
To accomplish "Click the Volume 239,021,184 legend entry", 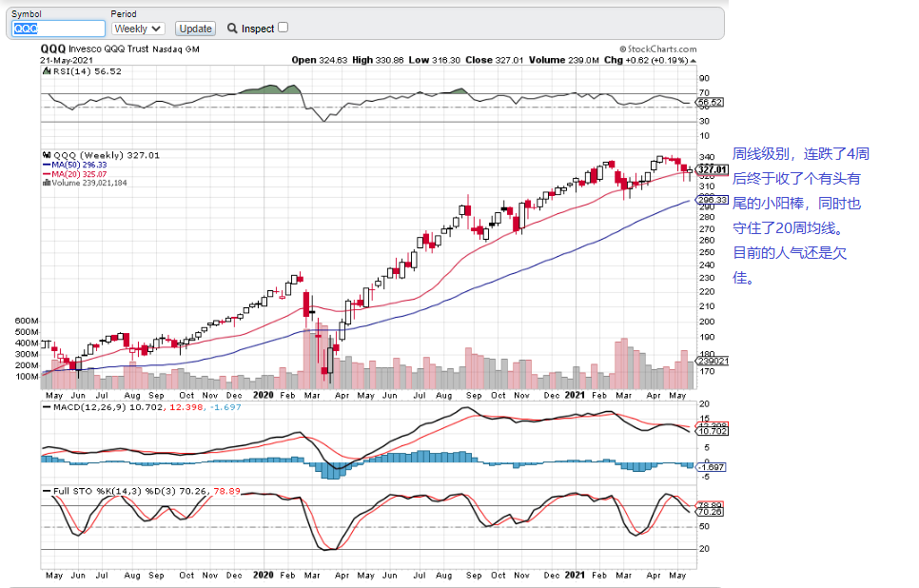I will [x=85, y=183].
